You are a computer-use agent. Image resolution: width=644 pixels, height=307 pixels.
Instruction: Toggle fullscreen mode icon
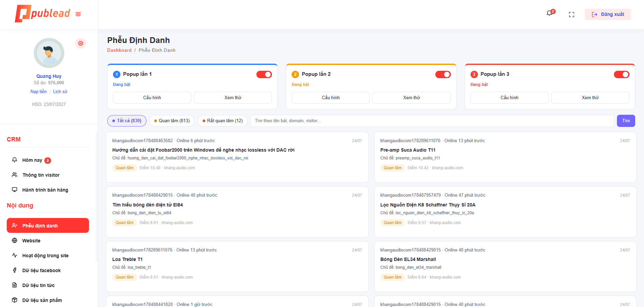572,15
